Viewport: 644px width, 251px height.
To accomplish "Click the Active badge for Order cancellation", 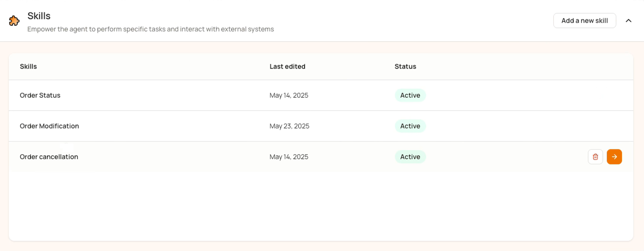I will pyautogui.click(x=410, y=157).
